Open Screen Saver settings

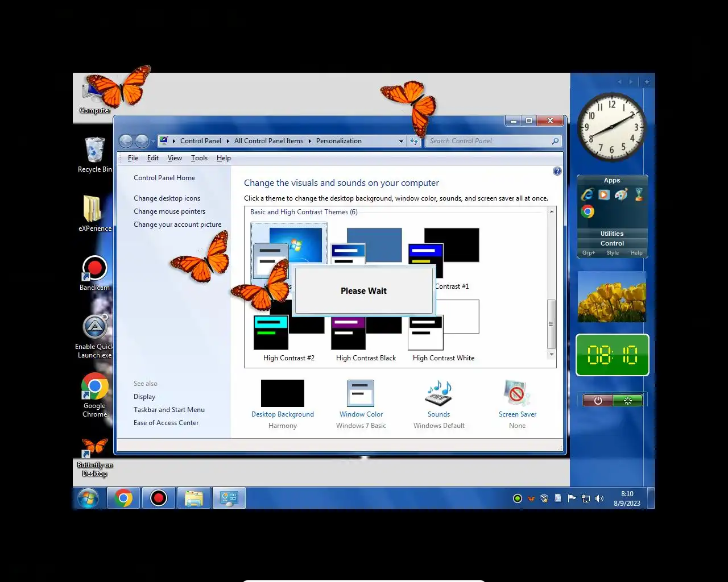tap(518, 404)
